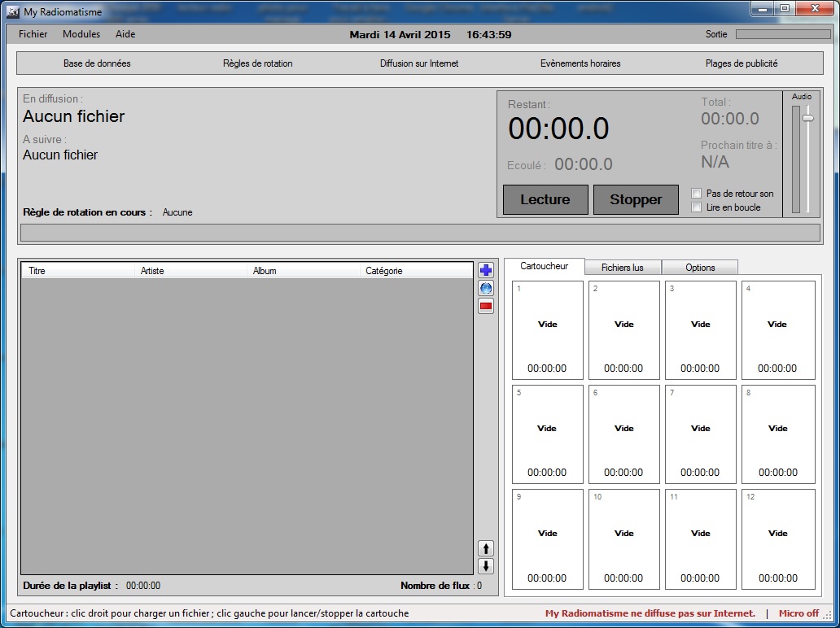Move playlist item up with arrow

click(x=486, y=548)
